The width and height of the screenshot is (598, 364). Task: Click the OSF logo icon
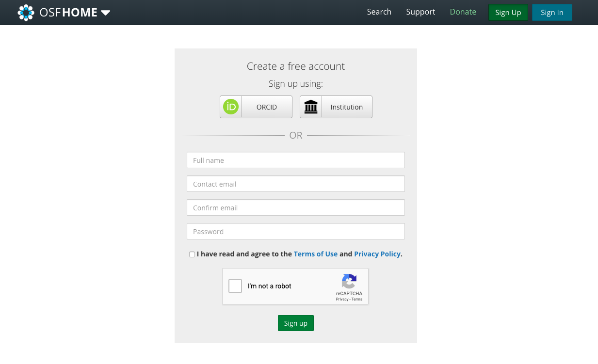tap(26, 13)
